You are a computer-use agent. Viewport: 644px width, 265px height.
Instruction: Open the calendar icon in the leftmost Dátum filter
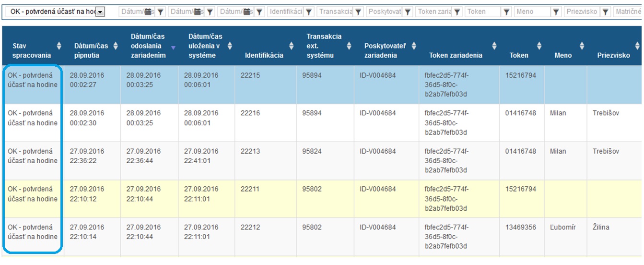pyautogui.click(x=149, y=12)
